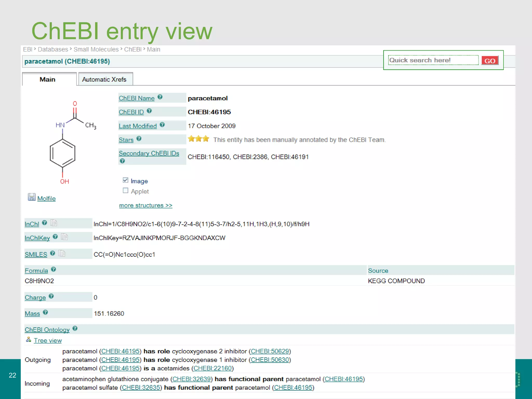This screenshot has width=532, height=399.
Task: Click the help icon beside ChEBI Name
Action: pyautogui.click(x=160, y=97)
